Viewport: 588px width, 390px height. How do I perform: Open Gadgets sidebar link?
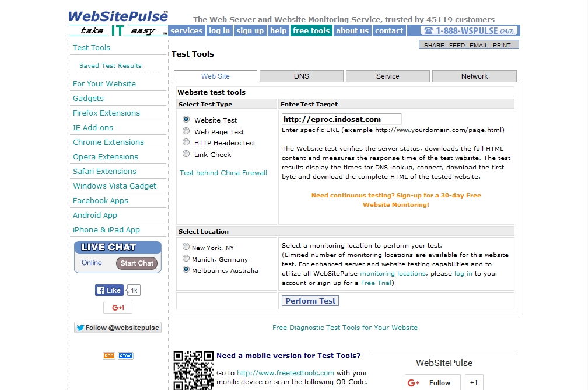88,98
